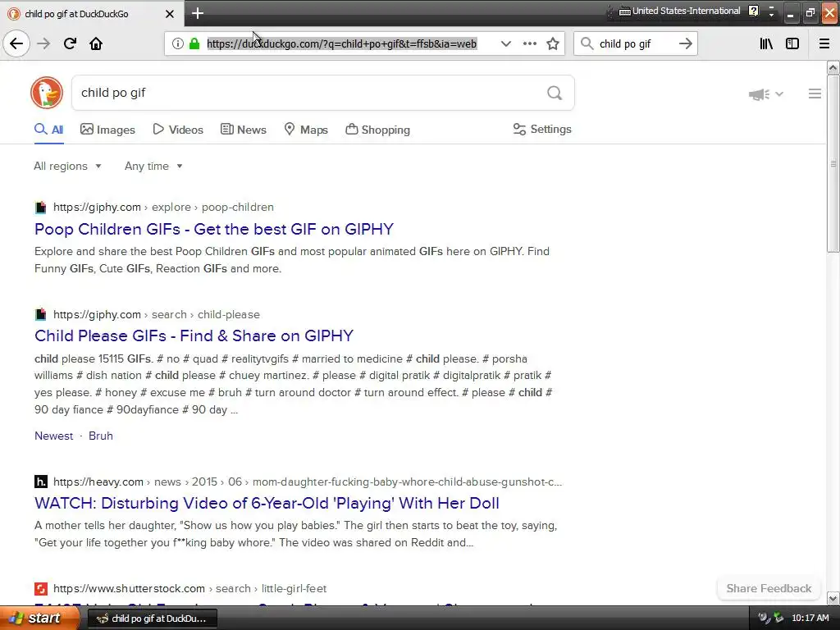Click the keyboard layout icon in title bar

click(624, 11)
